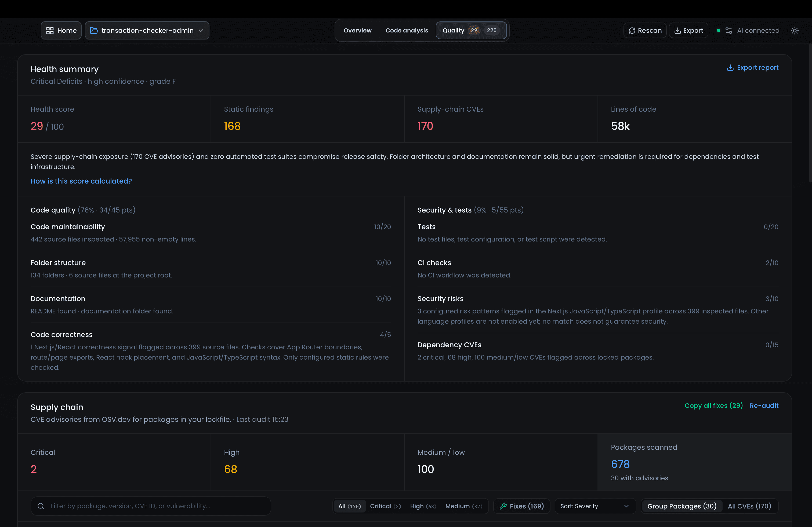Toggle the light/dark theme sun icon

(x=795, y=30)
